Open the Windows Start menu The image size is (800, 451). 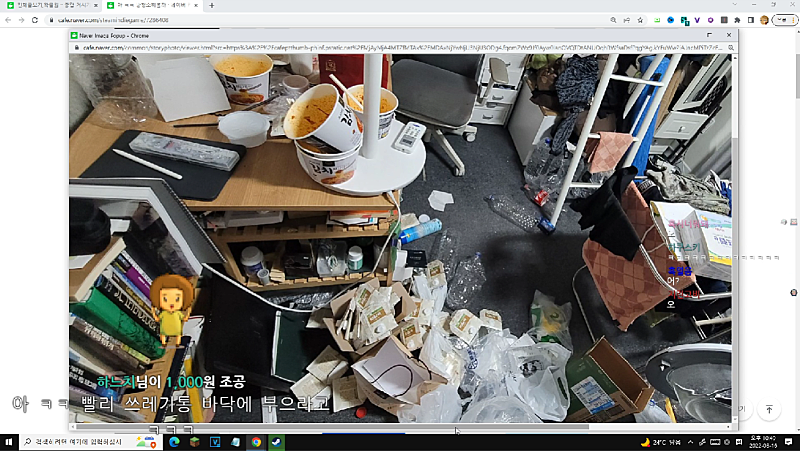[x=9, y=441]
